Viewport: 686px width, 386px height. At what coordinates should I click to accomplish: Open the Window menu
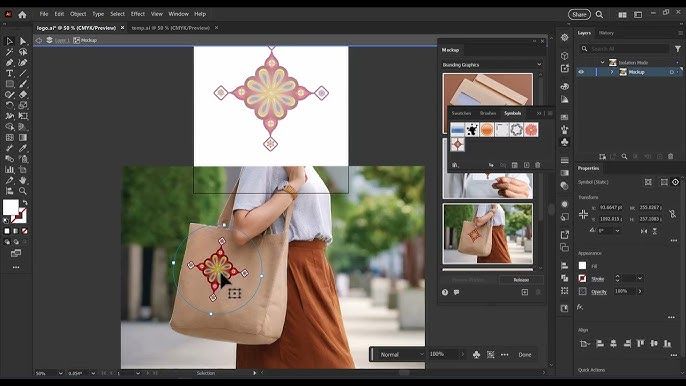[x=178, y=14]
